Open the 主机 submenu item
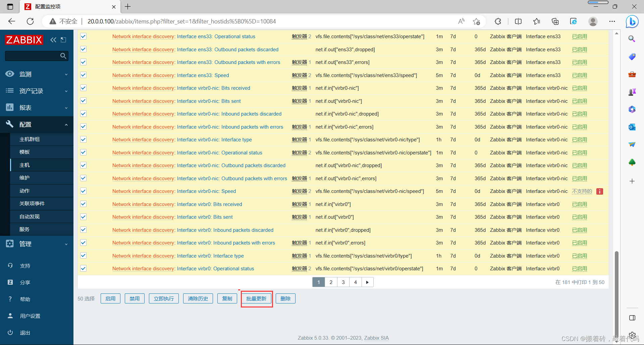The image size is (644, 345). pos(42,165)
